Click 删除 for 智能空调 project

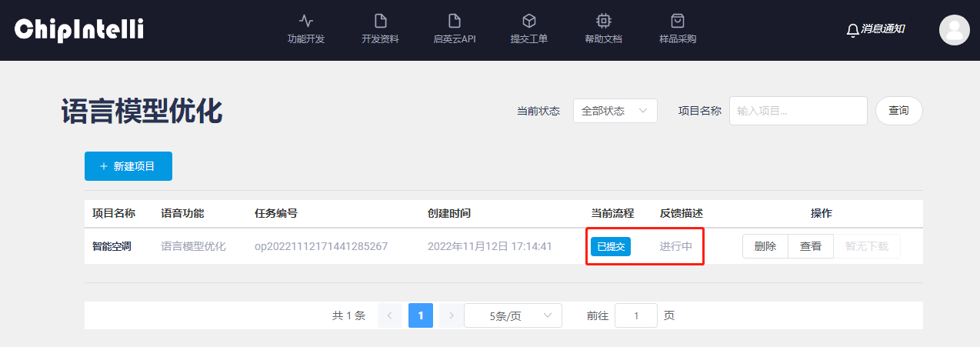point(765,246)
